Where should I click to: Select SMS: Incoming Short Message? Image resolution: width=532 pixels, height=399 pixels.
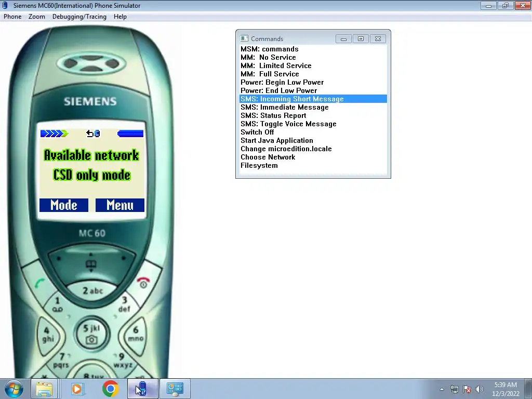313,99
